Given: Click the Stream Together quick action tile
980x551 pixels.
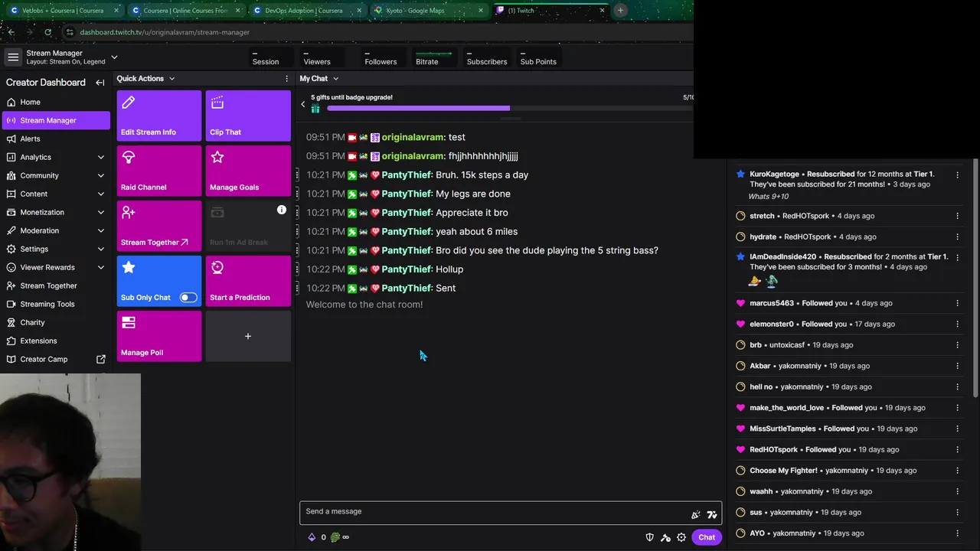Looking at the screenshot, I should click(x=159, y=226).
